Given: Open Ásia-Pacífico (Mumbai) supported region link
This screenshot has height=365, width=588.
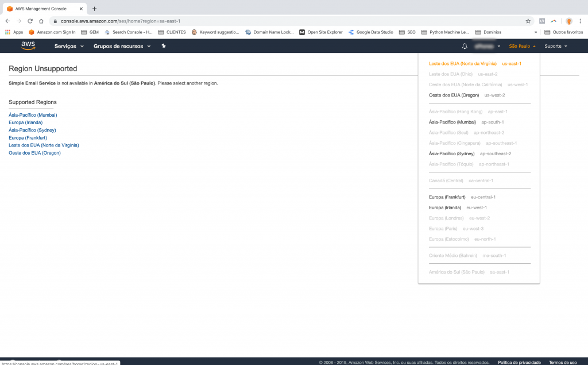Looking at the screenshot, I should pyautogui.click(x=33, y=115).
